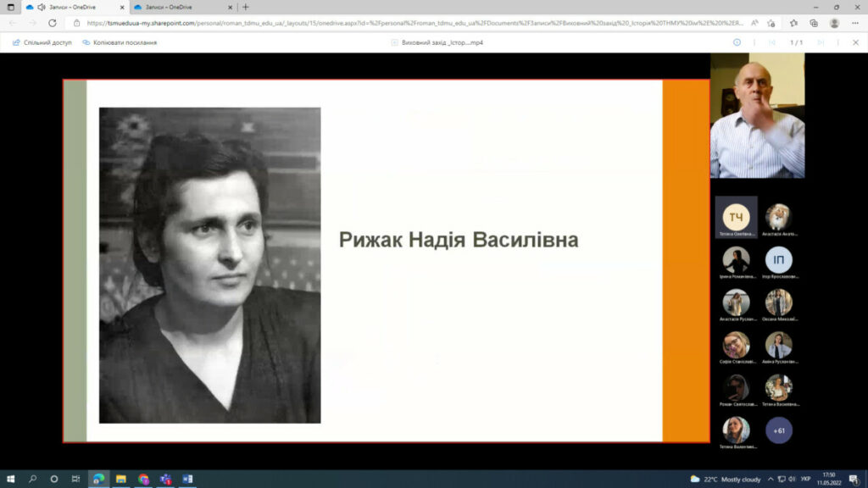Go to the previous file arrow

click(771, 42)
